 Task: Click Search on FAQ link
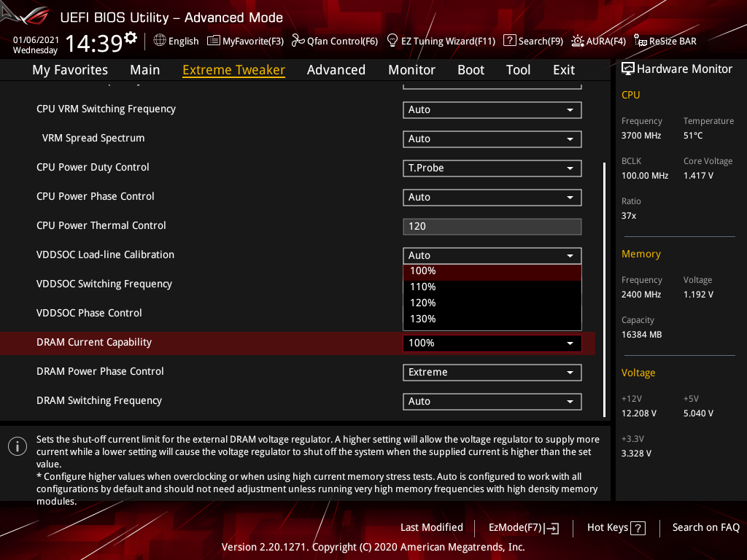click(705, 528)
